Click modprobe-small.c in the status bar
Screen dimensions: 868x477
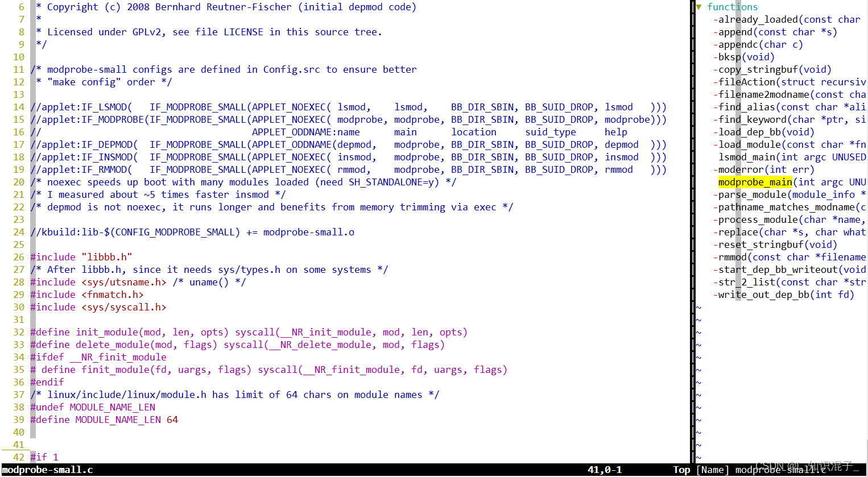click(34, 470)
